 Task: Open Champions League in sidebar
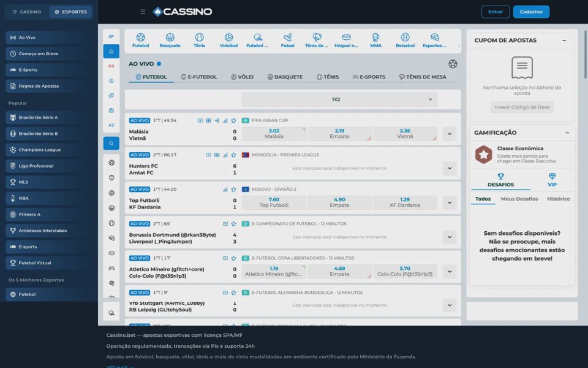tap(46, 150)
